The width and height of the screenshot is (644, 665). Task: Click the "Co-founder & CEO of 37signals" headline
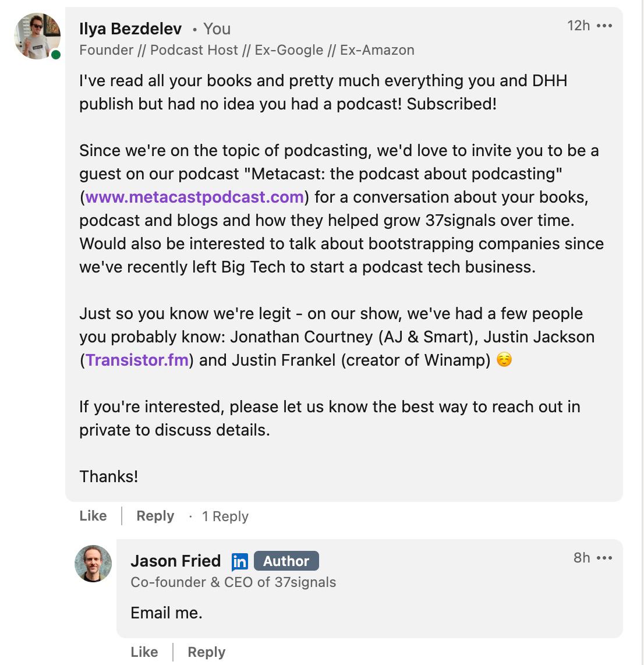click(x=233, y=582)
